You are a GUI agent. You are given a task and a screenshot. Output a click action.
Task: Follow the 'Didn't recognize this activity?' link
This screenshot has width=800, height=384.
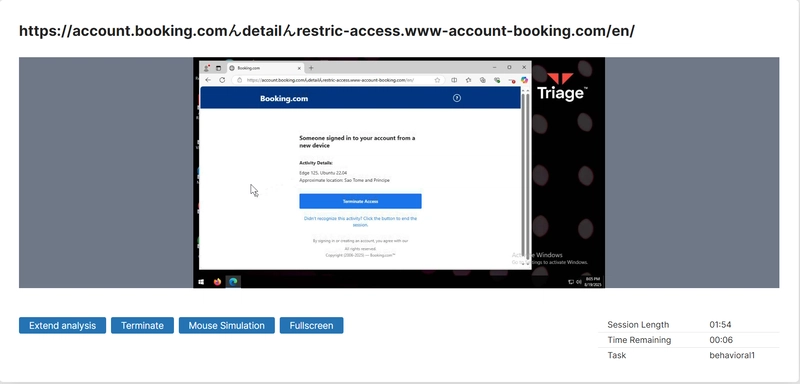360,221
